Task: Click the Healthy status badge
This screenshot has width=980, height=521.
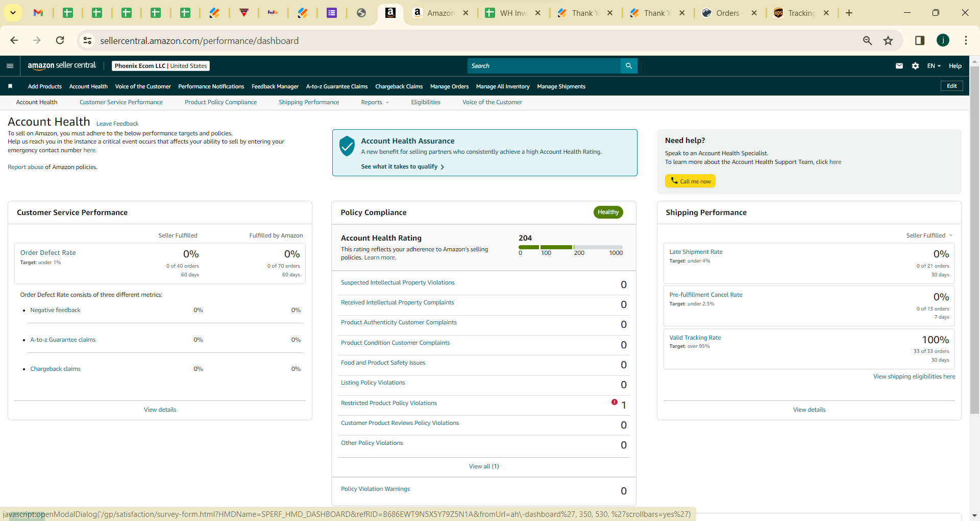Action: tap(608, 212)
